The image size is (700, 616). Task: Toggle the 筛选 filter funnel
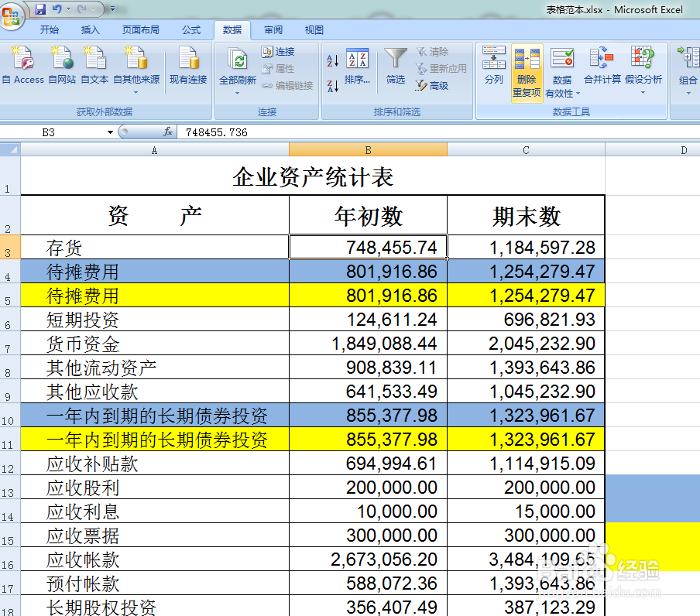click(x=396, y=66)
